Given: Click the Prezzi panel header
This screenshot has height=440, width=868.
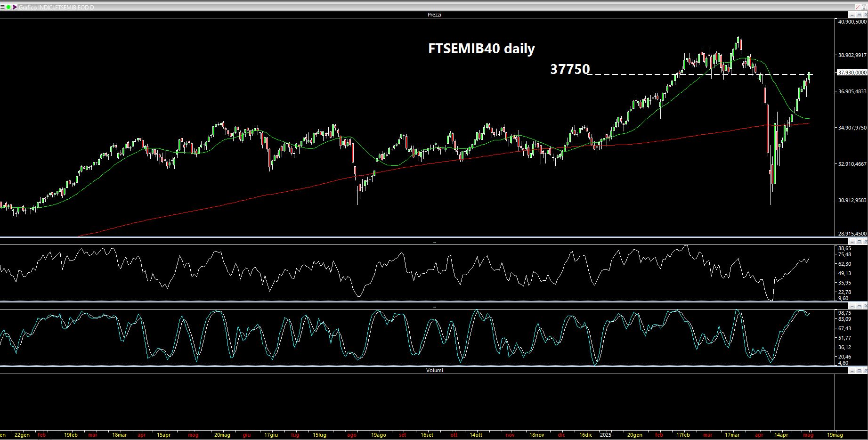Looking at the screenshot, I should tap(434, 15).
